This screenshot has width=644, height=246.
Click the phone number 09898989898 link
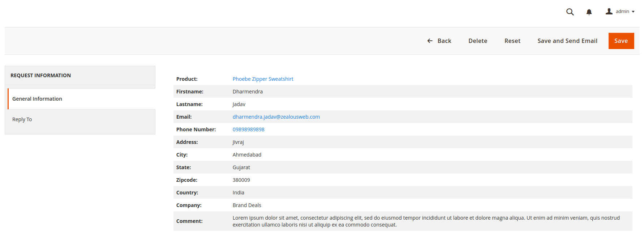click(248, 129)
